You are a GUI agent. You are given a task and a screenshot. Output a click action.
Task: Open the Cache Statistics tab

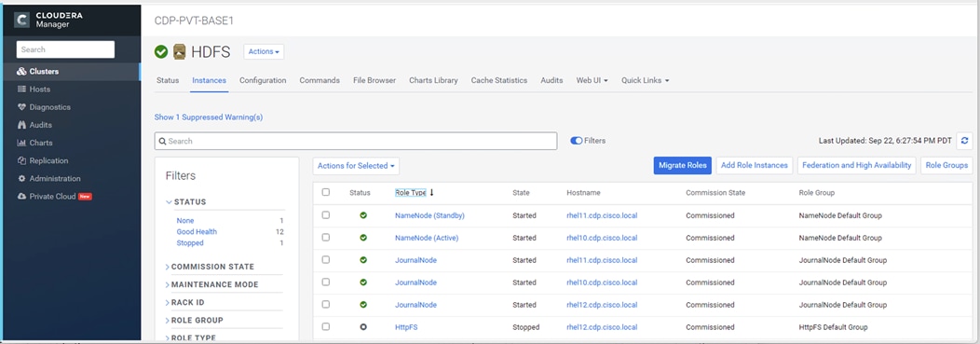pos(499,81)
